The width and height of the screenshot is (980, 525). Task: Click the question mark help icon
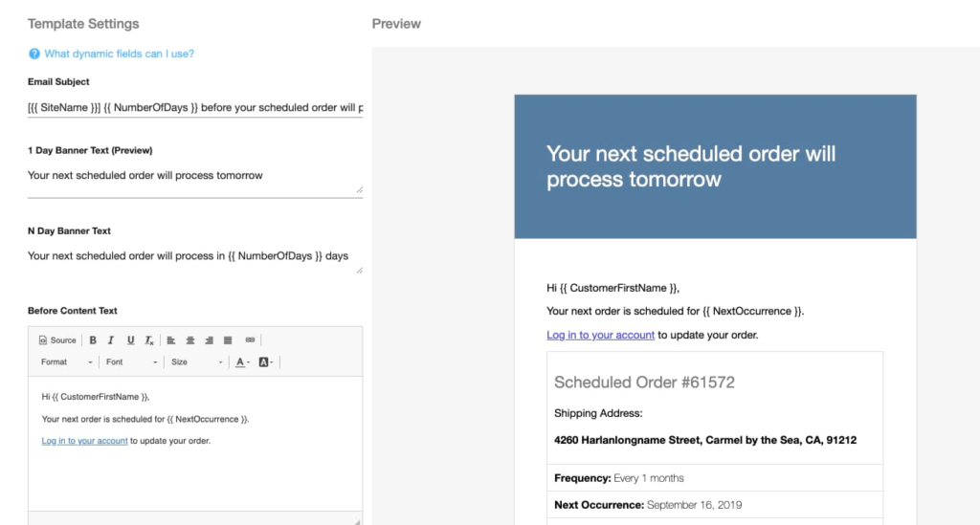pos(34,55)
